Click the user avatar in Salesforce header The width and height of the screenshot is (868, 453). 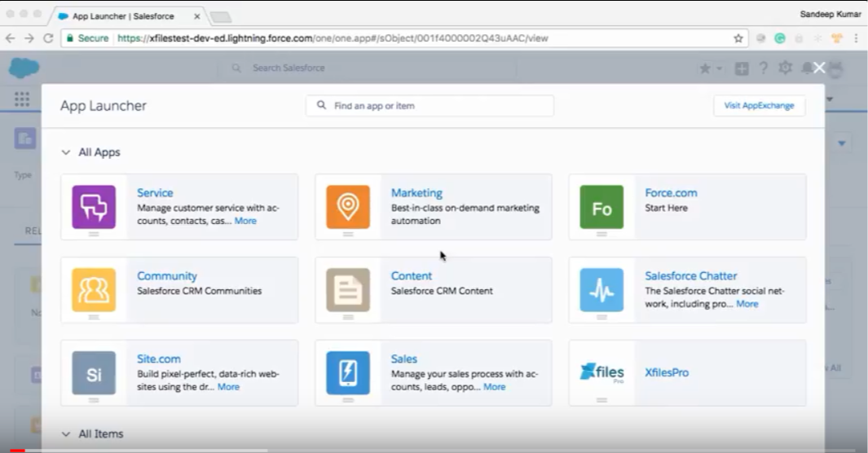[836, 68]
